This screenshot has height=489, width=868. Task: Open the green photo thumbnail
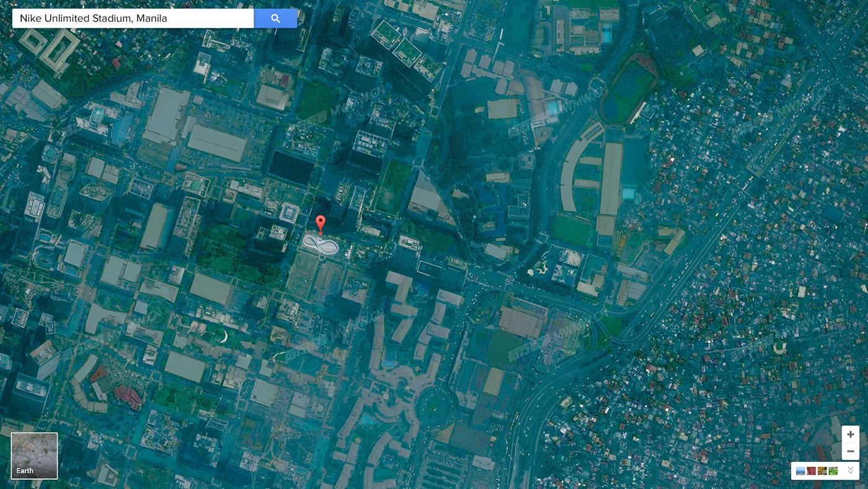click(833, 471)
